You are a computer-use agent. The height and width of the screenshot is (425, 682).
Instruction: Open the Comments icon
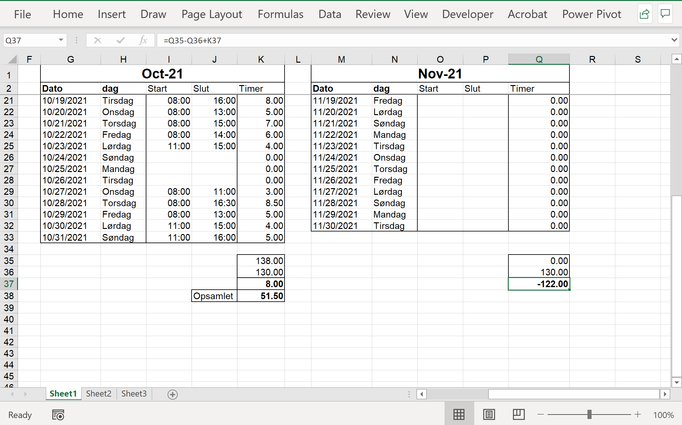click(x=665, y=14)
